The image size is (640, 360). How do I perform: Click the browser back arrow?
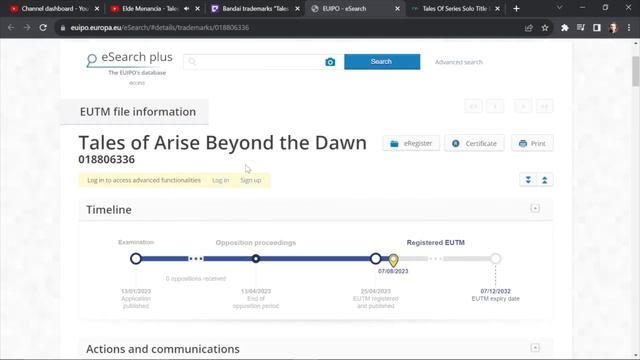click(x=11, y=27)
